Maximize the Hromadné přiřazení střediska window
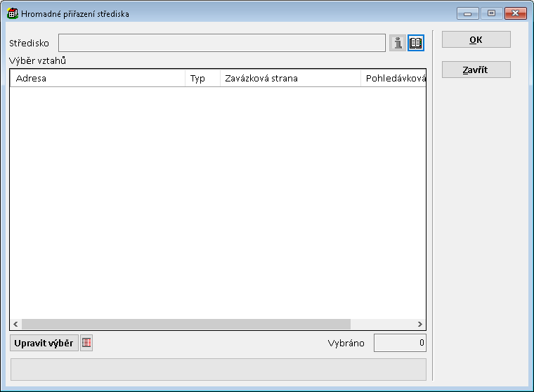 pos(490,13)
